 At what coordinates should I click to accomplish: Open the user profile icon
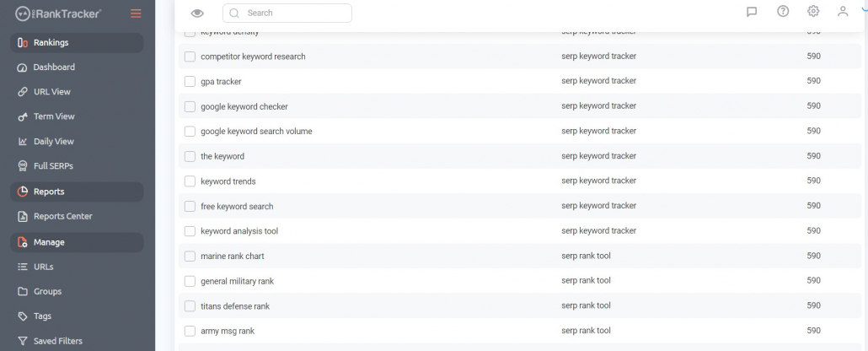coord(843,11)
